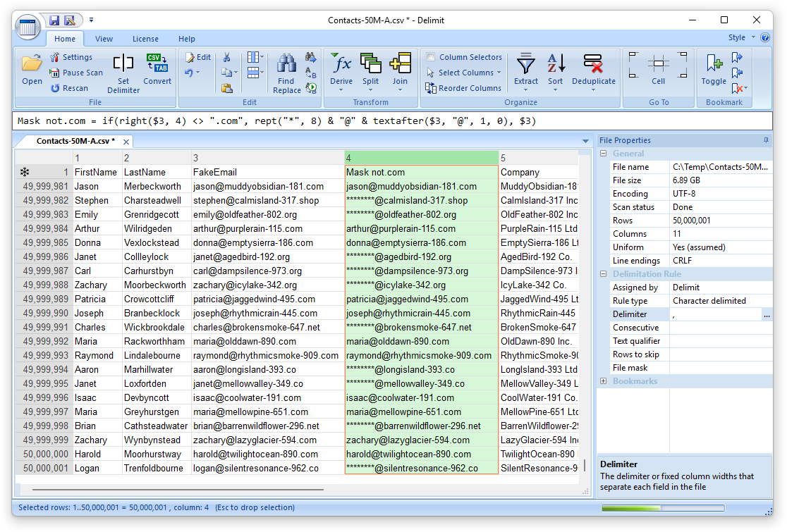
Task: Click the Delimiter ellipsis browse button
Action: (767, 315)
